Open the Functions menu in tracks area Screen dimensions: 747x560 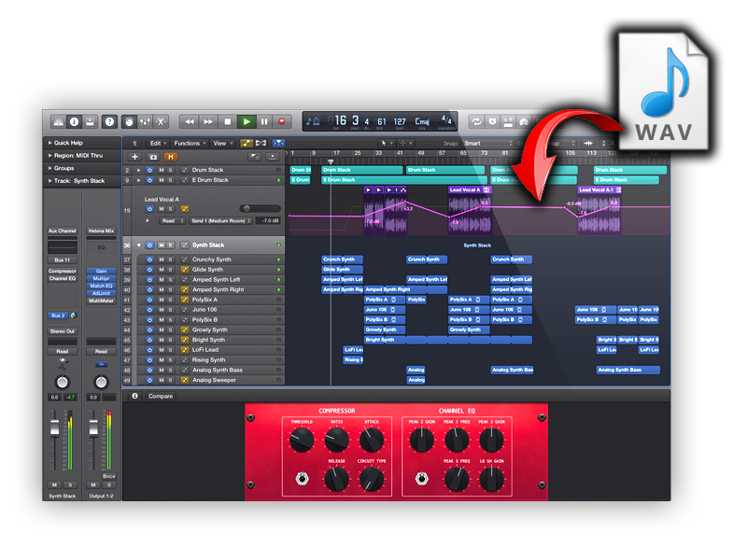tap(190, 143)
